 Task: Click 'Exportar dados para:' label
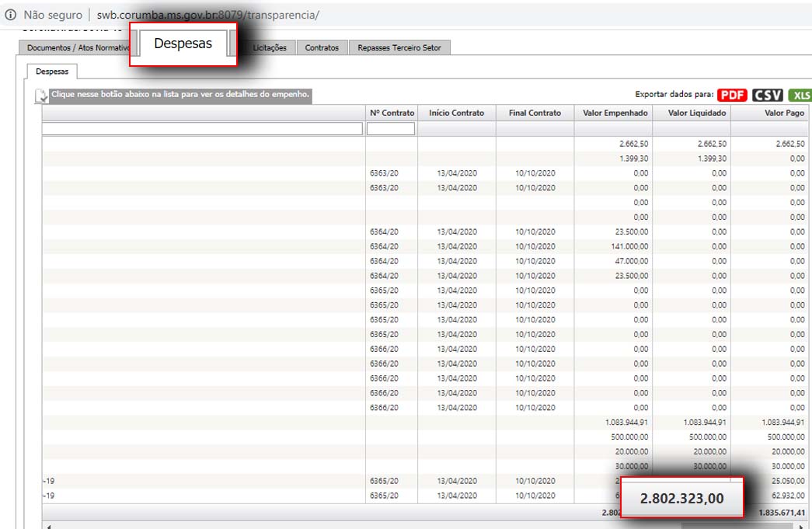click(674, 94)
